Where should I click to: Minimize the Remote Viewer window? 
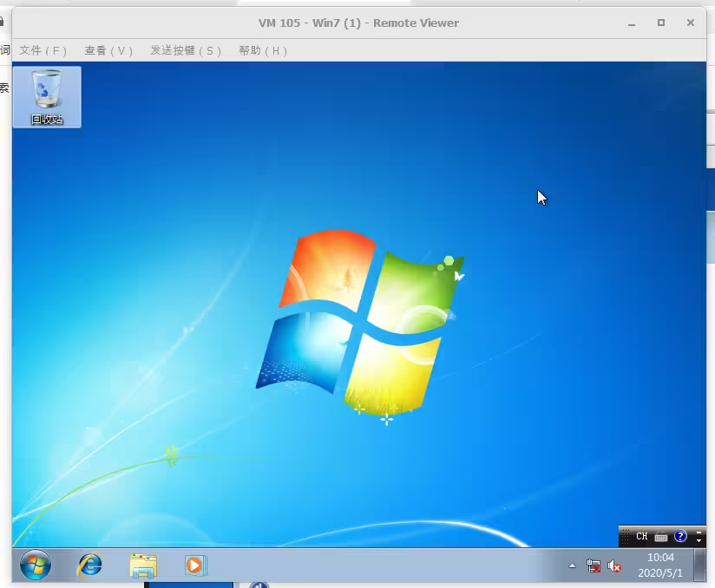[x=632, y=23]
